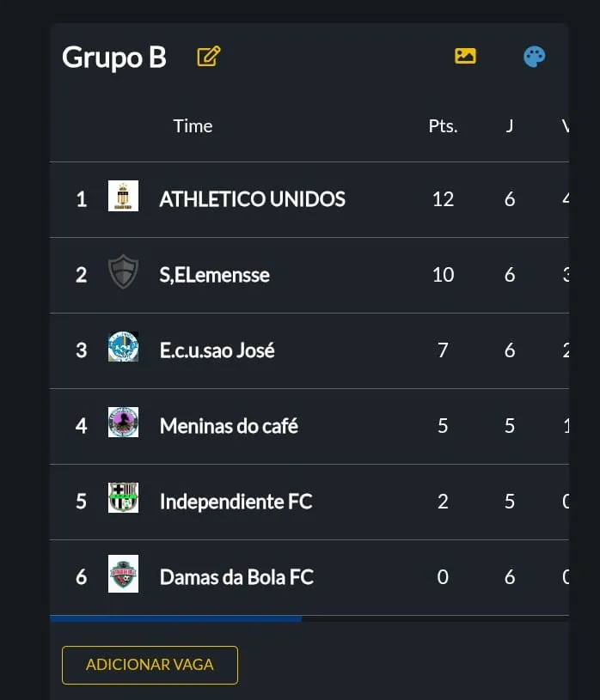The image size is (600, 700).
Task: Select the Independiente FC team name
Action: (x=236, y=502)
